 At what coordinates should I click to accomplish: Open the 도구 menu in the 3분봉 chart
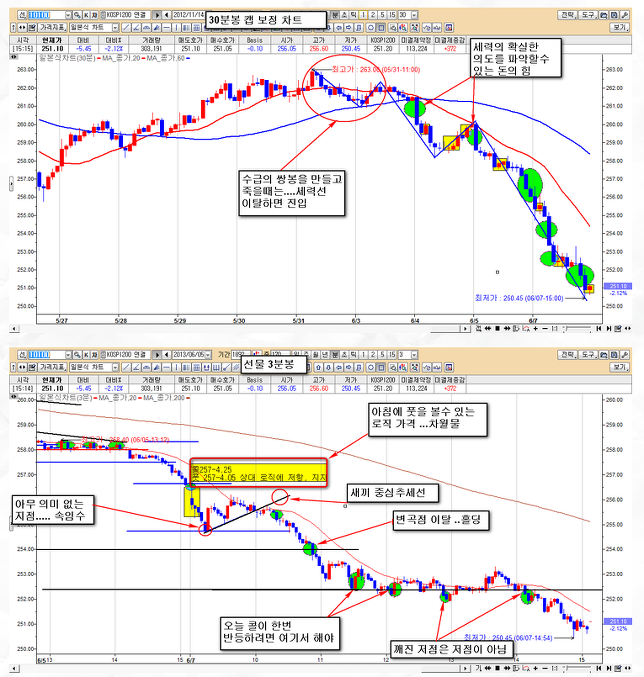(x=588, y=354)
